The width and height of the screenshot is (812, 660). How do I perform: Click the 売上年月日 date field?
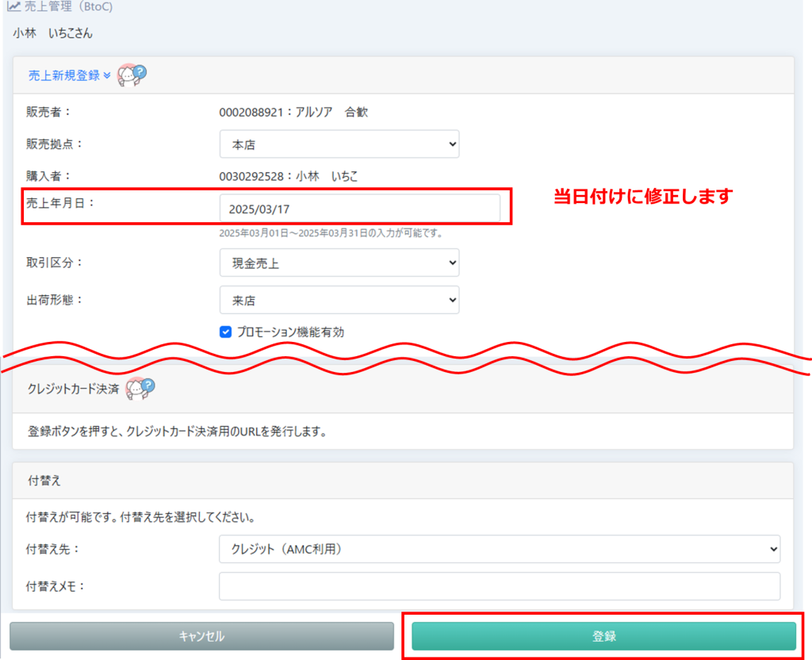tap(359, 209)
